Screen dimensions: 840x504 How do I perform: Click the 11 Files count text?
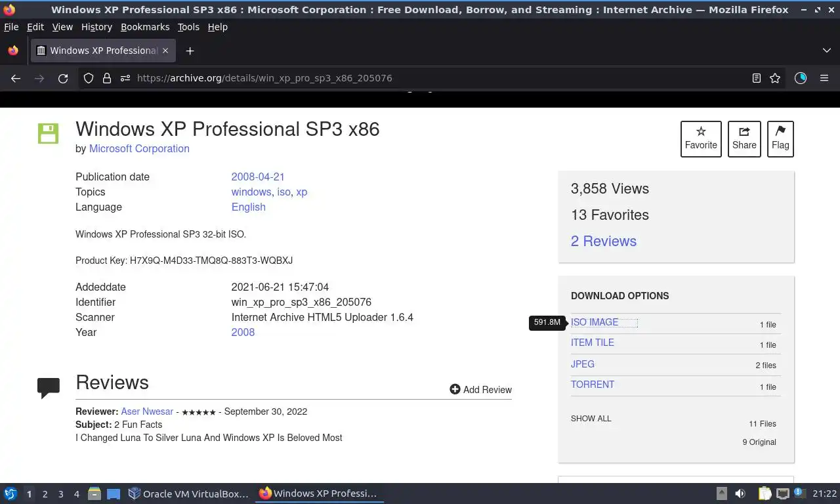(763, 424)
